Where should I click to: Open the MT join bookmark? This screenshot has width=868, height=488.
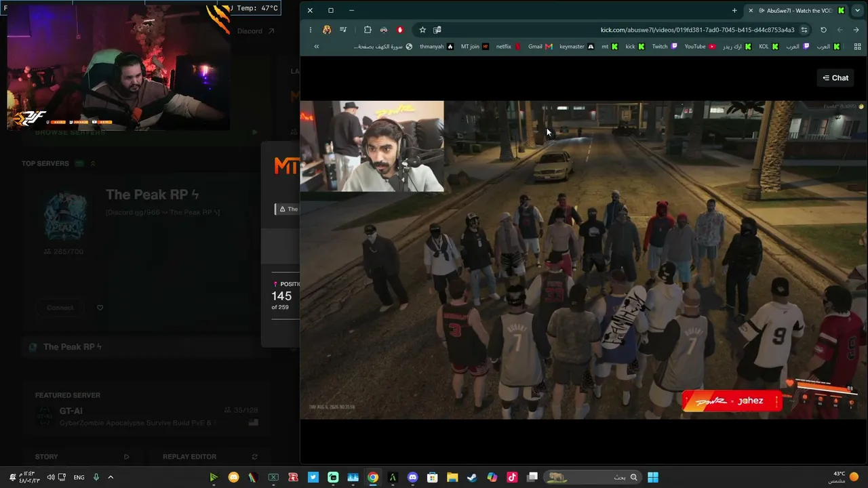[475, 47]
